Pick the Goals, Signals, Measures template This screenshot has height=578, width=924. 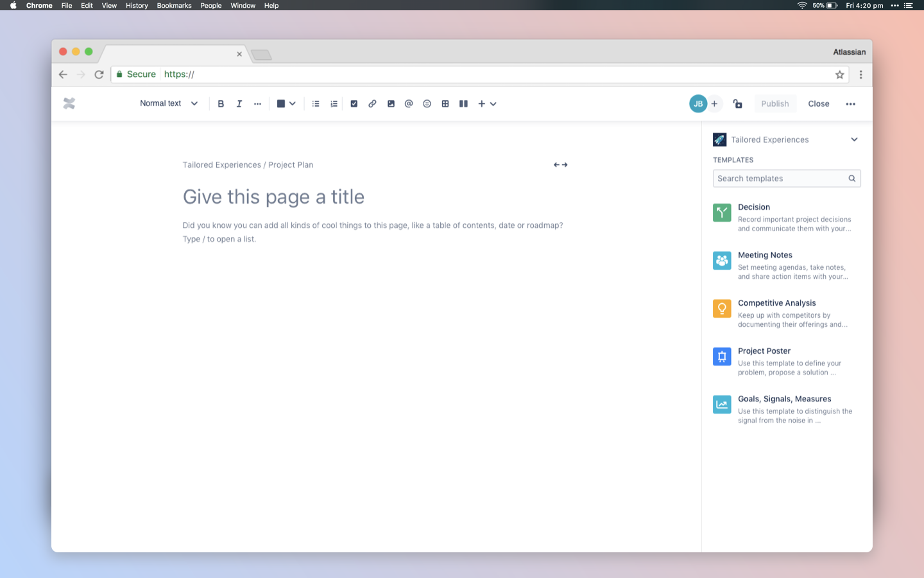(x=786, y=409)
